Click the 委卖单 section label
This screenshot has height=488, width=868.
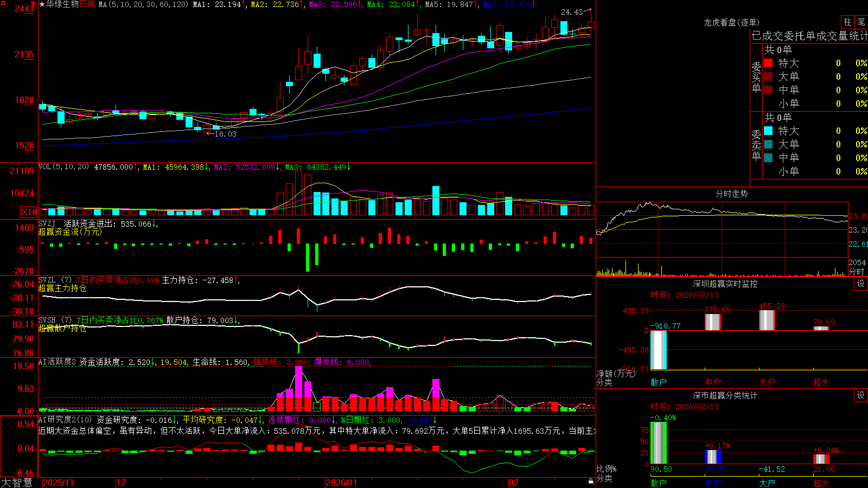tap(756, 145)
